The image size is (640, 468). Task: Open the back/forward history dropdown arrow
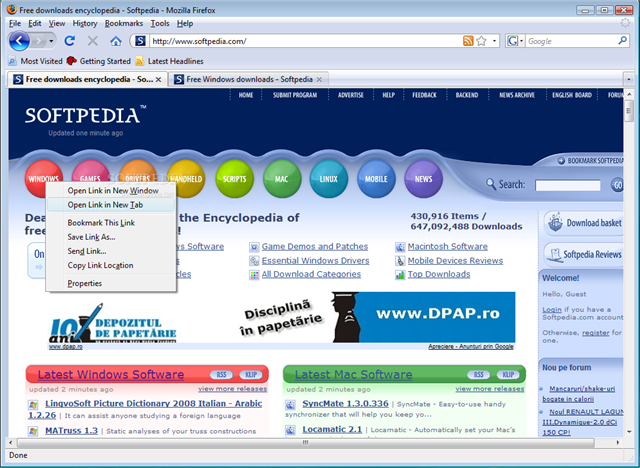pyautogui.click(x=51, y=41)
